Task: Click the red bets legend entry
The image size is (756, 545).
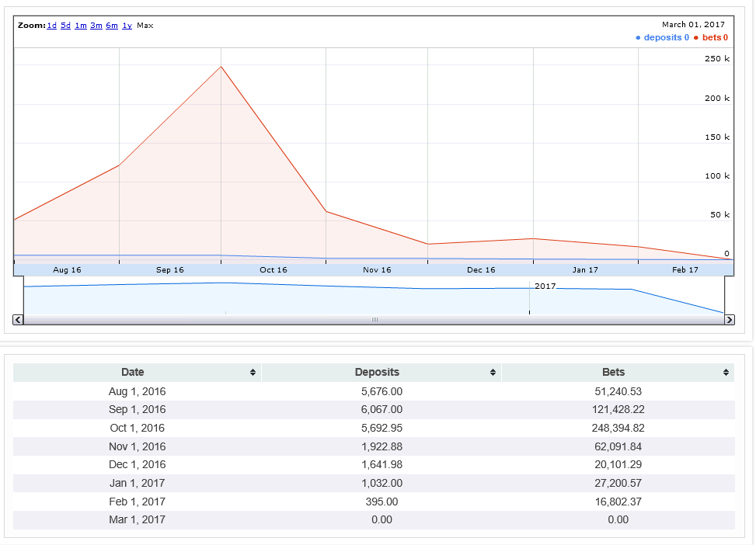Action: [710, 37]
